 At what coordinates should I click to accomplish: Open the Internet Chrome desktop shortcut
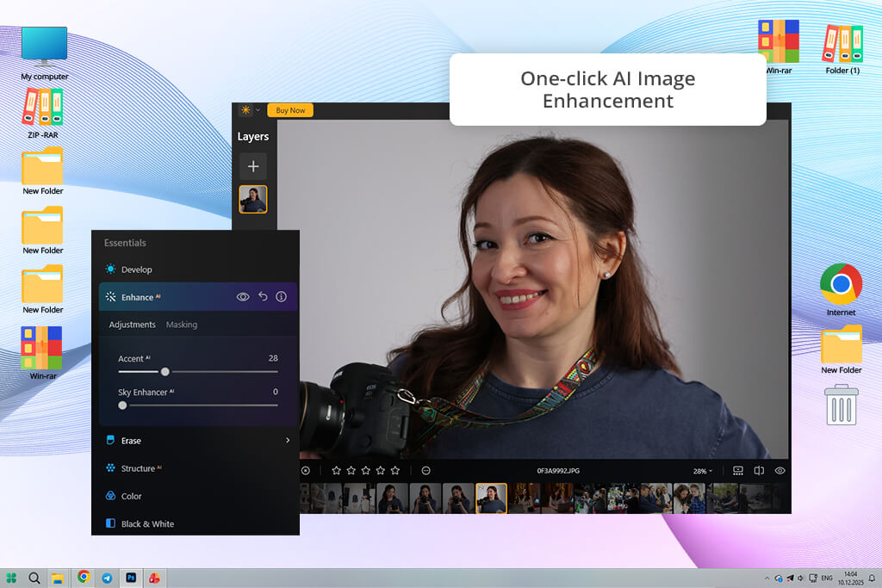click(841, 289)
